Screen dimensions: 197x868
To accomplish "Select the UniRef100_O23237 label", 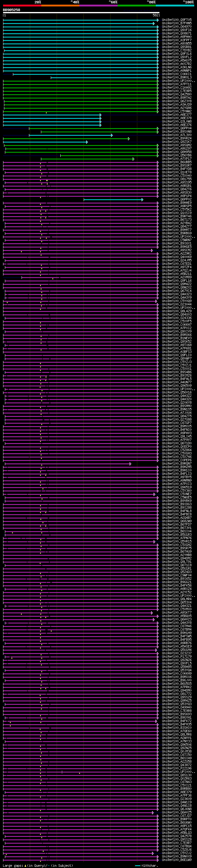I will (x=177, y=653).
